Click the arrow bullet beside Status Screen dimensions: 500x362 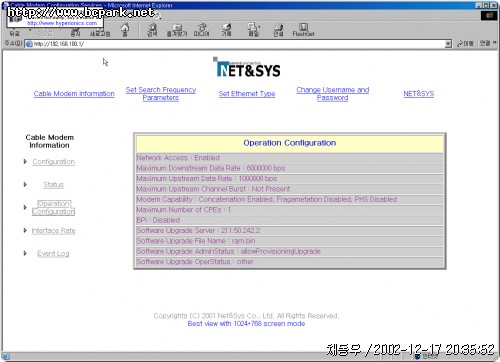[25, 184]
